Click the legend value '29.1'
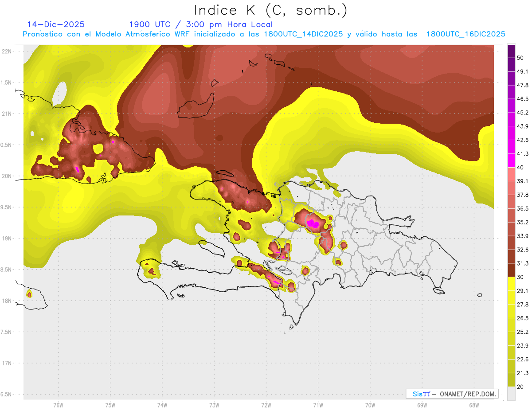The height and width of the screenshot is (411, 532). tap(523, 291)
